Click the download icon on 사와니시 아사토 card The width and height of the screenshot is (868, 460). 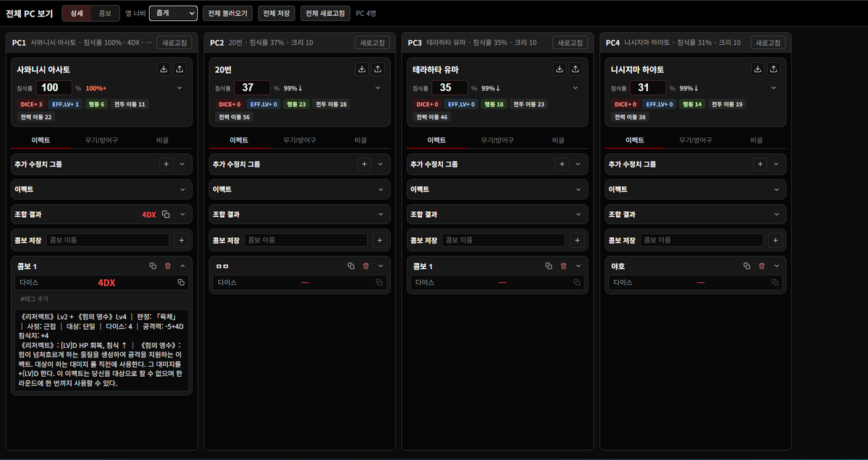164,69
